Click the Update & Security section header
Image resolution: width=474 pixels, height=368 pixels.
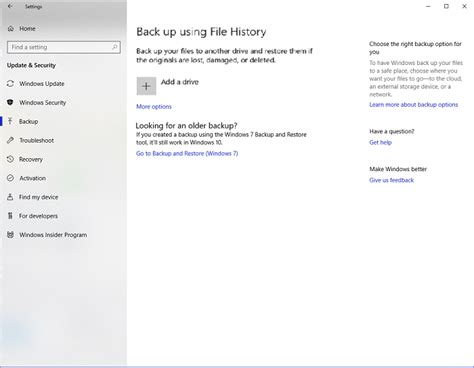click(31, 65)
